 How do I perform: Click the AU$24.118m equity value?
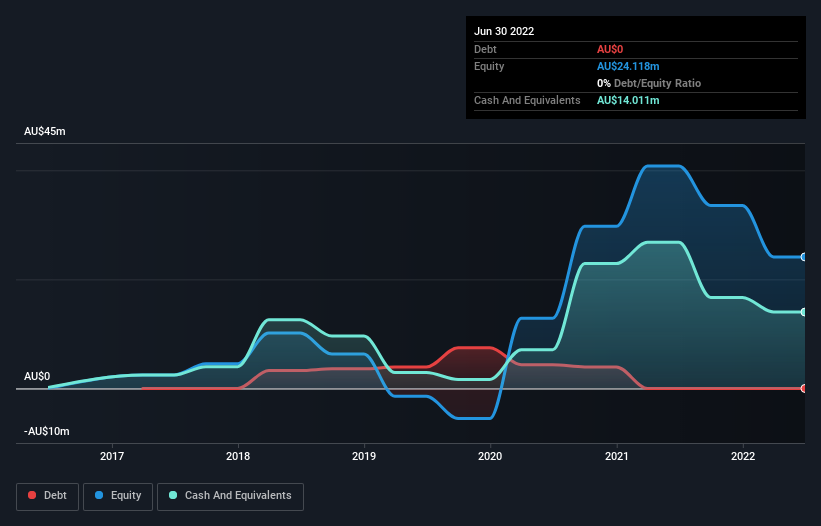point(628,66)
